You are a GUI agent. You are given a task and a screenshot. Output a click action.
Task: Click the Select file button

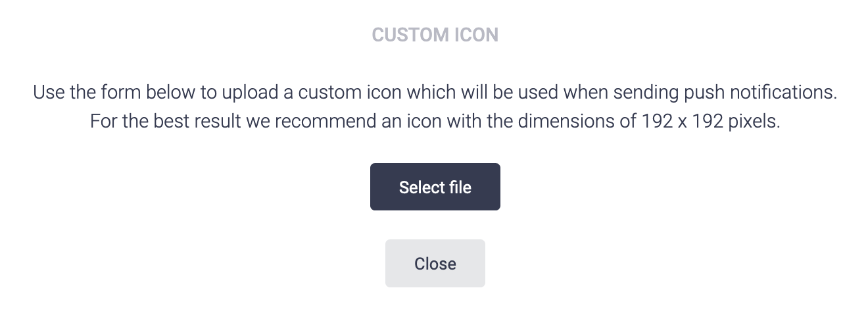(435, 187)
